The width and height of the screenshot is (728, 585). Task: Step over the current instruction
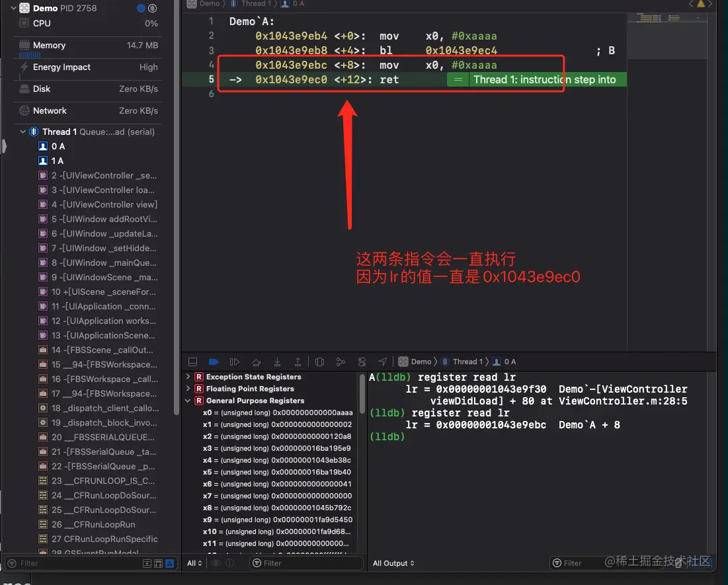pyautogui.click(x=256, y=362)
